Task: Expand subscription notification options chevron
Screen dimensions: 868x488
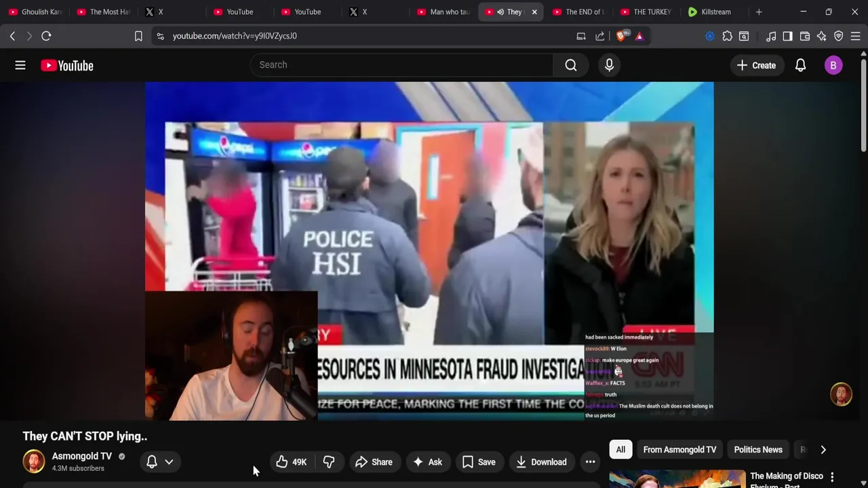Action: tap(169, 462)
